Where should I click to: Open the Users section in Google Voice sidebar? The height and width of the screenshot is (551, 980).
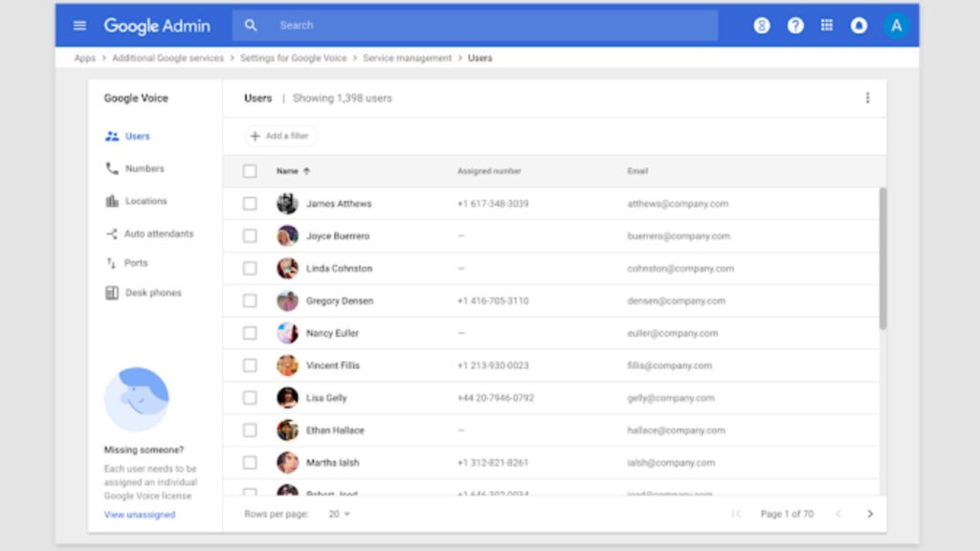[136, 136]
